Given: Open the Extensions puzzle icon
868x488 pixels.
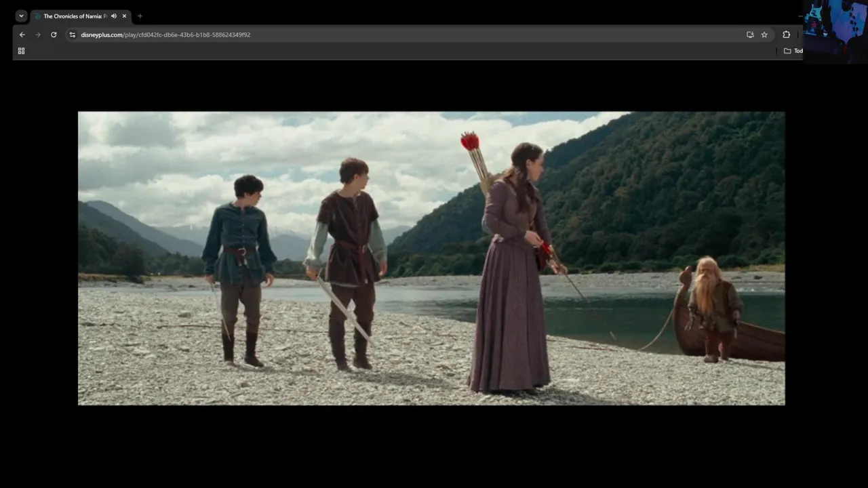Looking at the screenshot, I should coord(787,35).
